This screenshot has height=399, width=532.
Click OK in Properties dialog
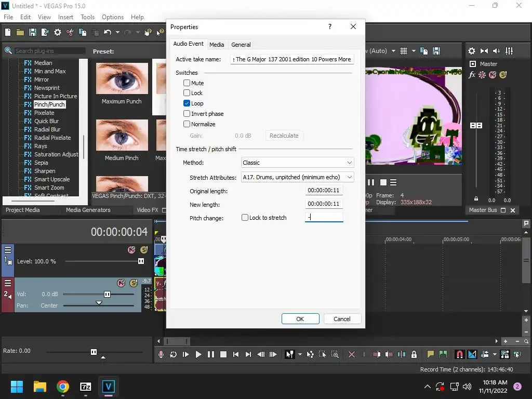click(300, 319)
